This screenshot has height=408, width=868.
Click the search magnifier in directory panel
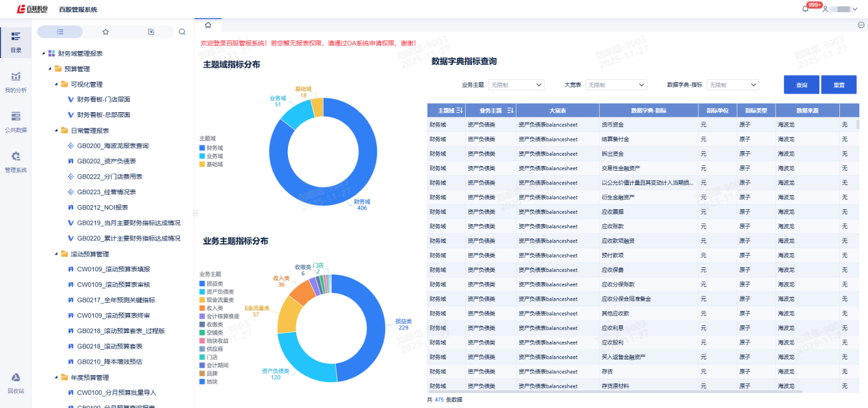182,31
